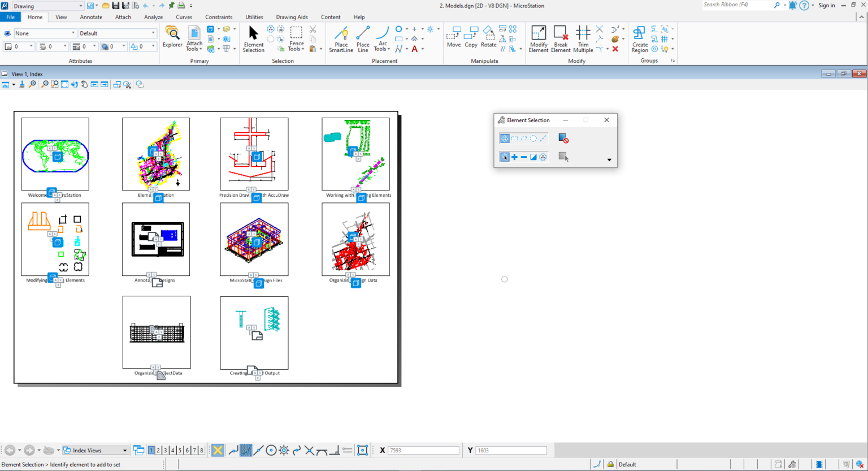Open the Explorer tool

point(172,37)
